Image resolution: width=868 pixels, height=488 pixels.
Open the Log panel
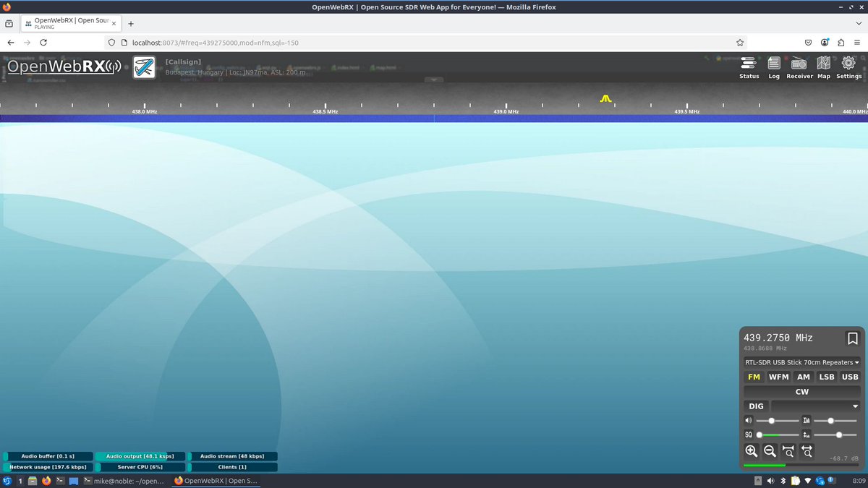[x=774, y=68]
